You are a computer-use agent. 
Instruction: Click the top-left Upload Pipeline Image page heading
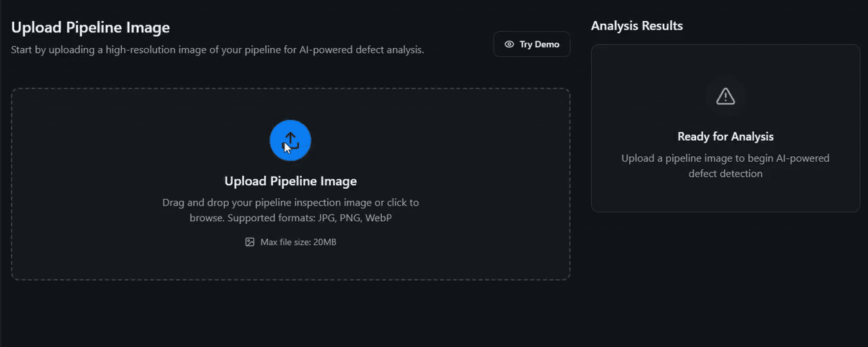pyautogui.click(x=90, y=28)
